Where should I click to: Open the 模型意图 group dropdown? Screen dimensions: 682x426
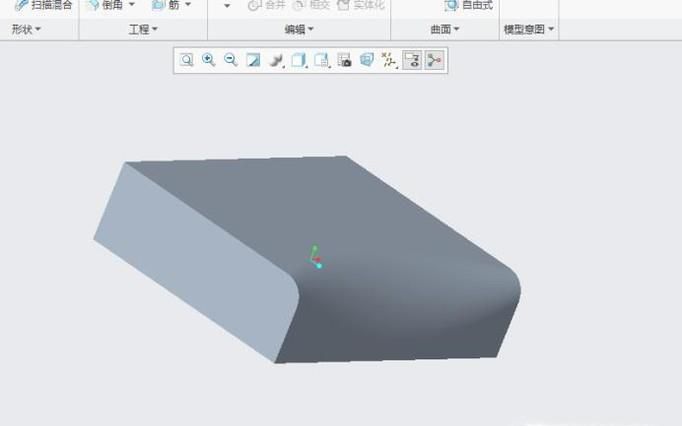[530, 30]
